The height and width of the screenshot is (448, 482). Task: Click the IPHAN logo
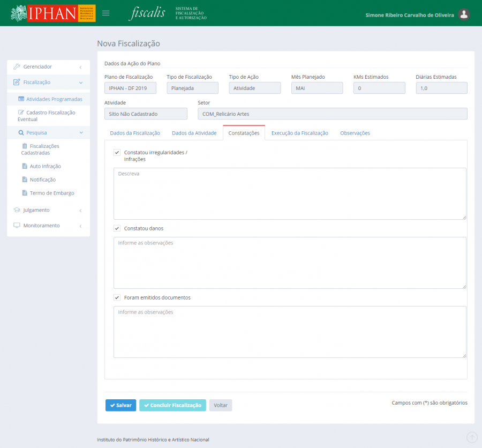coord(53,13)
